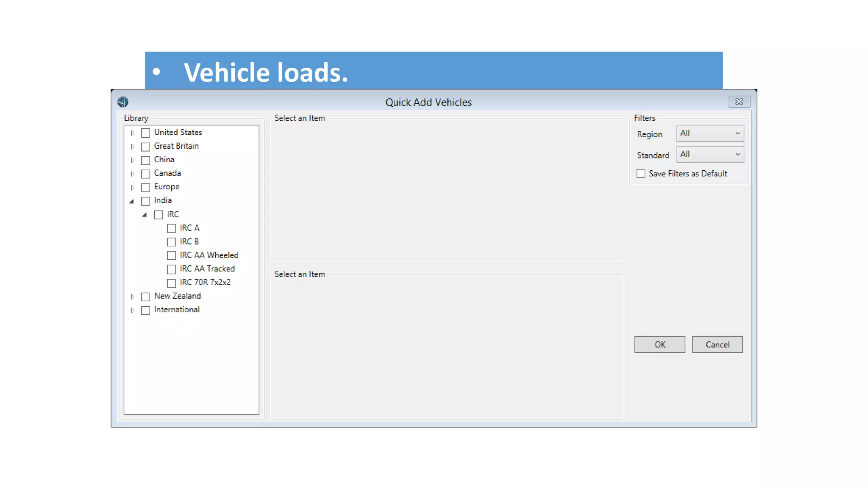Open the Region filter dropdown

coord(710,133)
